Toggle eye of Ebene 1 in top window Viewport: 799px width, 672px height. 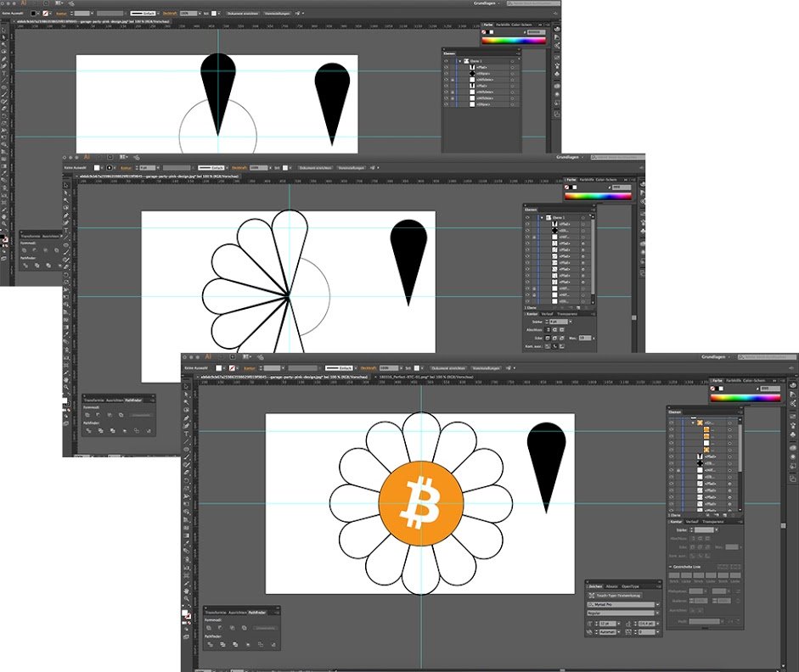pyautogui.click(x=446, y=61)
